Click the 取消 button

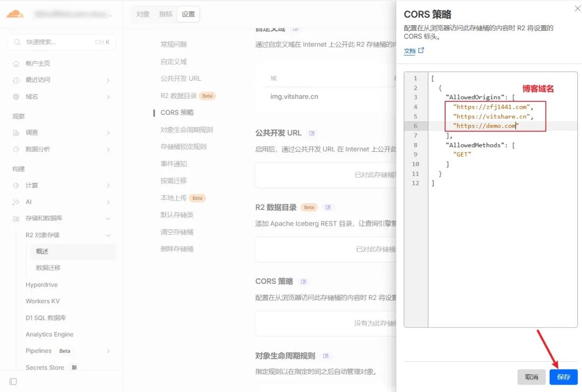(x=531, y=377)
